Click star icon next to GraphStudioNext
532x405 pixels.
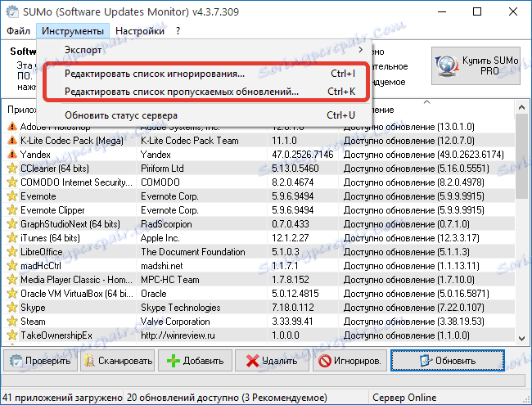[12, 224]
